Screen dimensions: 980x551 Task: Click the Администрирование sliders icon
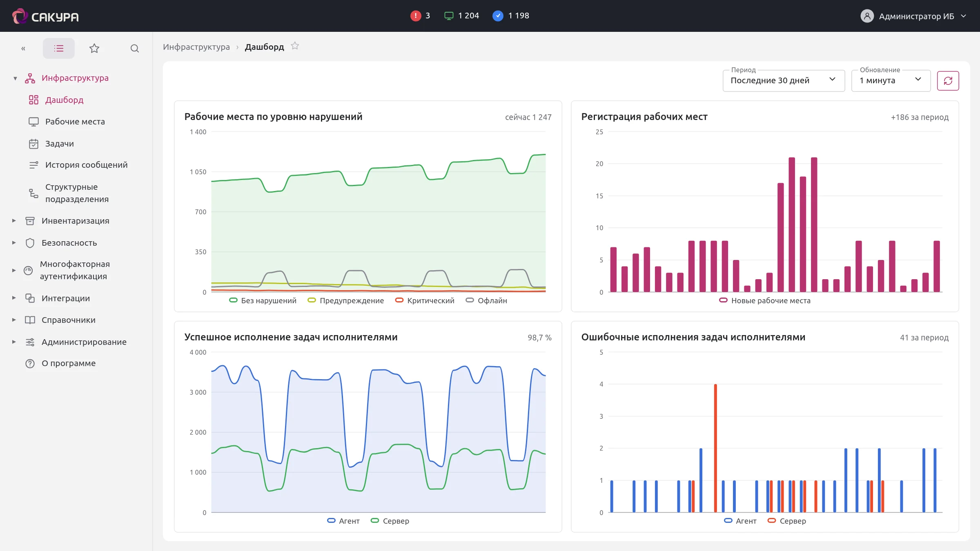[30, 342]
